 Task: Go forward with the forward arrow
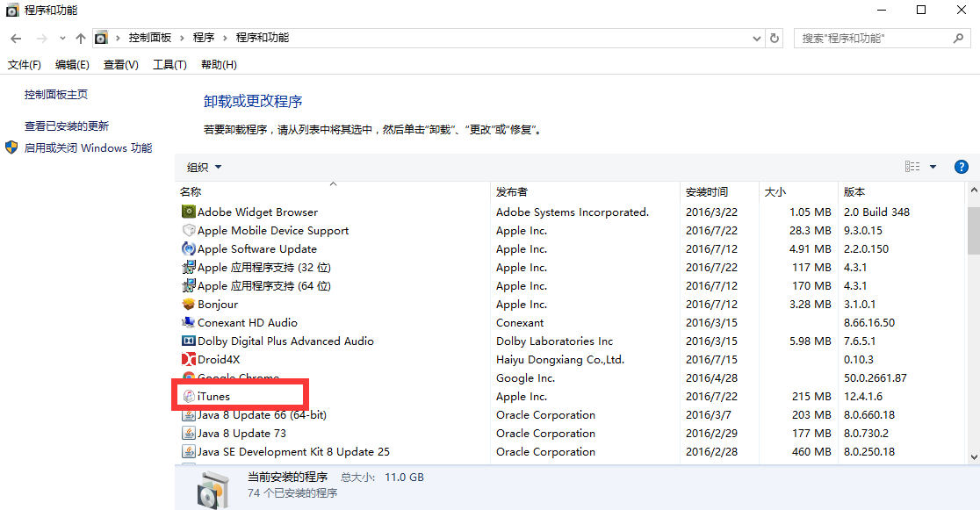[42, 39]
